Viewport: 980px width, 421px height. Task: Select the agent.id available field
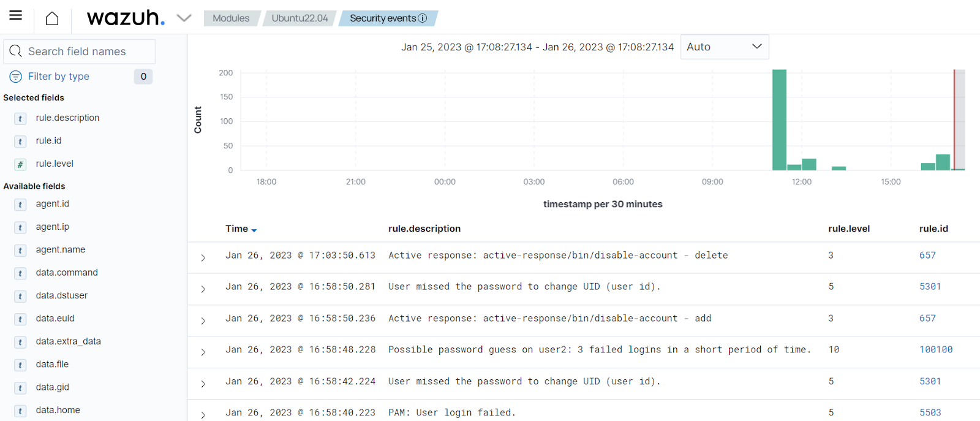coord(52,203)
